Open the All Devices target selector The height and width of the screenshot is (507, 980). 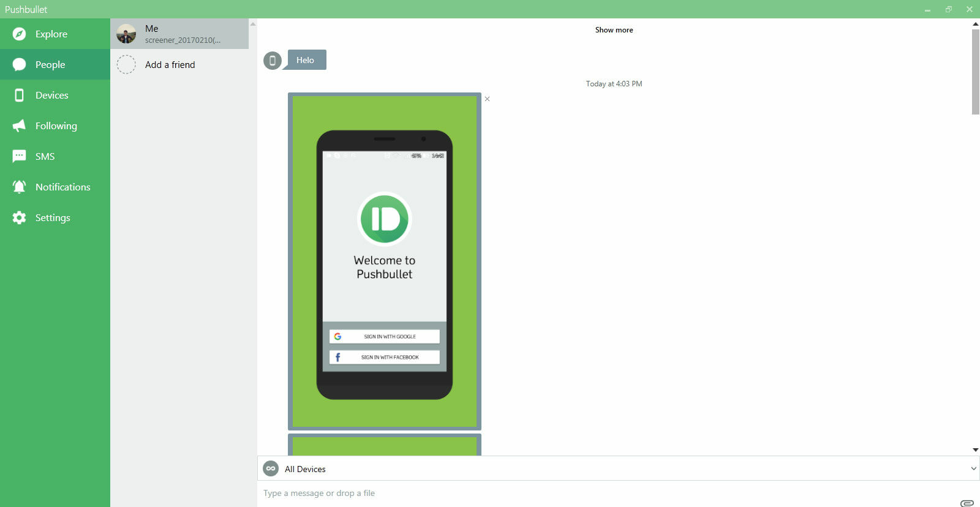click(x=619, y=468)
